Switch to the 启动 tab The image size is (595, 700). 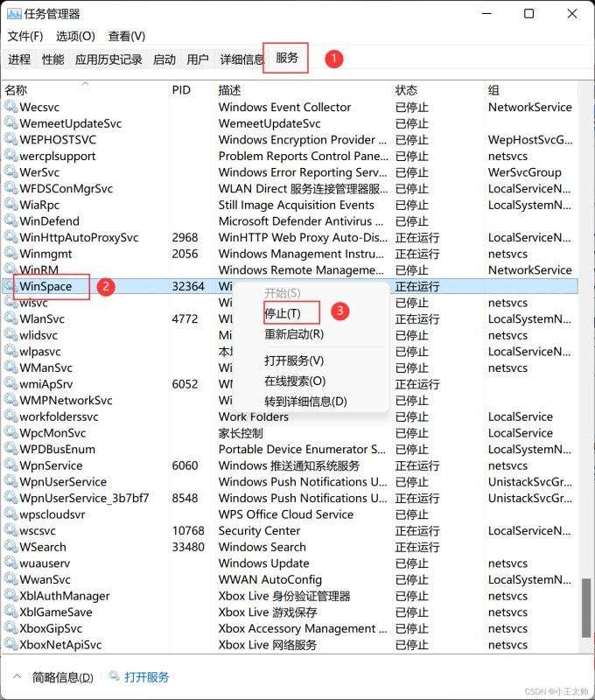(x=164, y=59)
